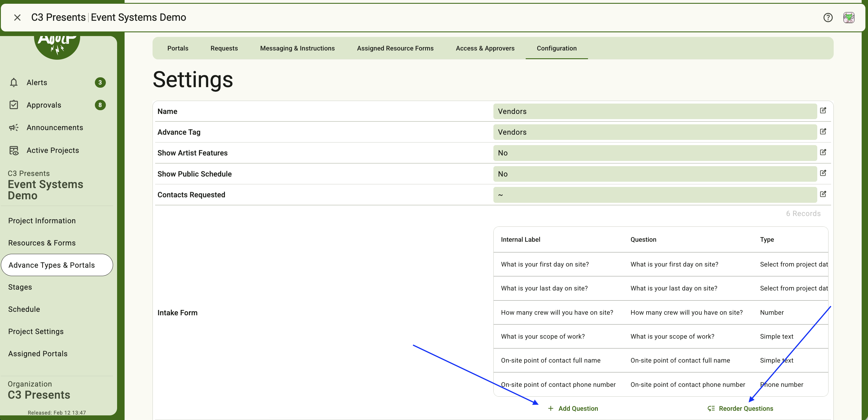Image resolution: width=868 pixels, height=420 pixels.
Task: Select Advance Types & Portals menu item
Action: click(x=57, y=265)
